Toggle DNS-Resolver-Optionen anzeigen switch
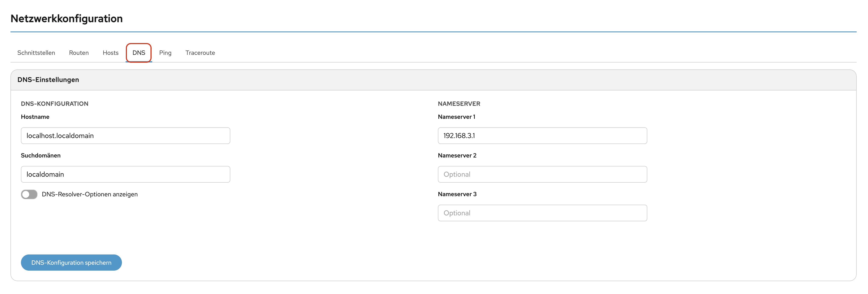Viewport: 868px width, 294px height. point(29,194)
